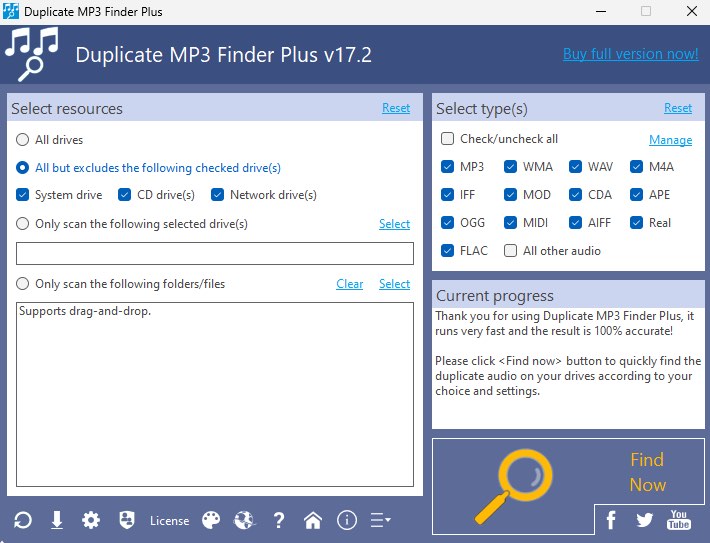Reset the Select type(s) panel
Screen dimensions: 710x543
coord(678,108)
